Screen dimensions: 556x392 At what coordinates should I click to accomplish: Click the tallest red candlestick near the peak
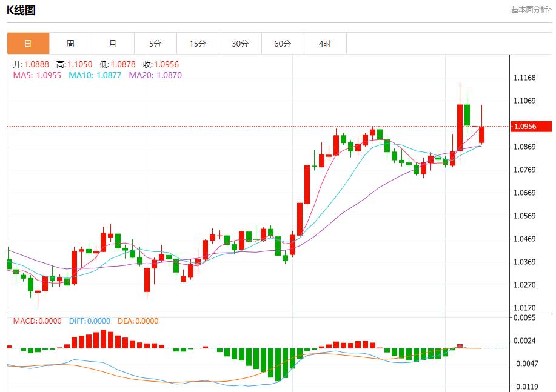click(460, 127)
